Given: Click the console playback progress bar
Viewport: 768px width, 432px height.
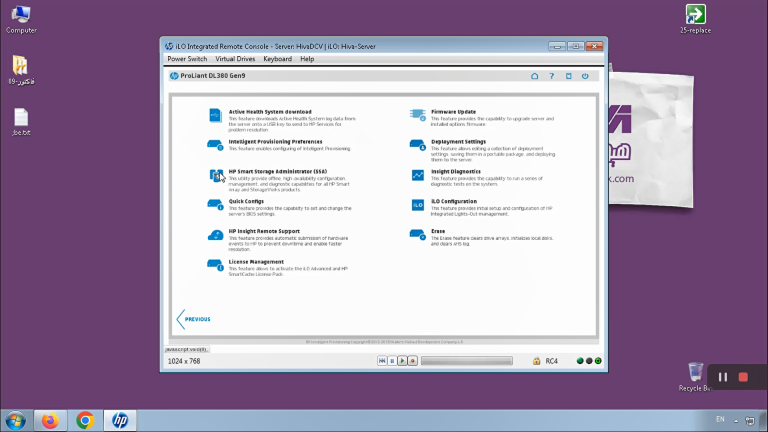Looking at the screenshot, I should tap(467, 361).
